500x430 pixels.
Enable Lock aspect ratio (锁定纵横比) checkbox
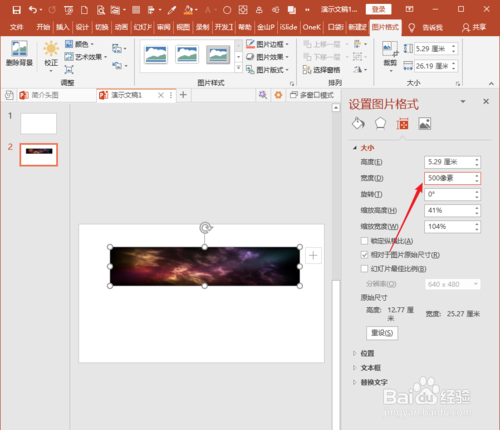[364, 241]
